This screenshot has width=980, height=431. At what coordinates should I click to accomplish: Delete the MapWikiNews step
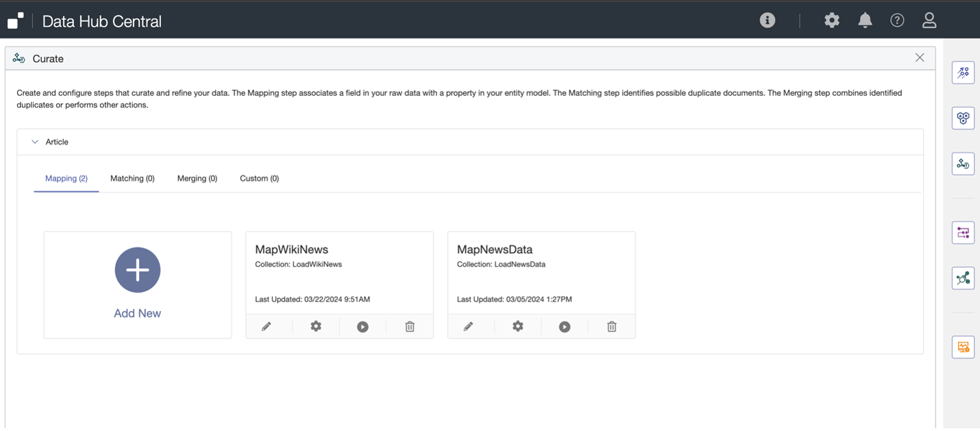pyautogui.click(x=410, y=327)
